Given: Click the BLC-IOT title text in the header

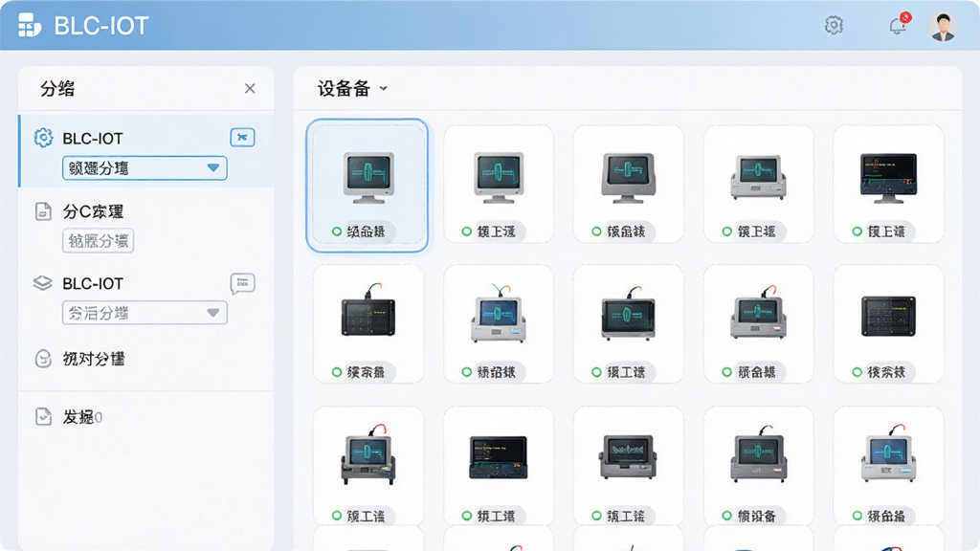Looking at the screenshot, I should pyautogui.click(x=101, y=26).
